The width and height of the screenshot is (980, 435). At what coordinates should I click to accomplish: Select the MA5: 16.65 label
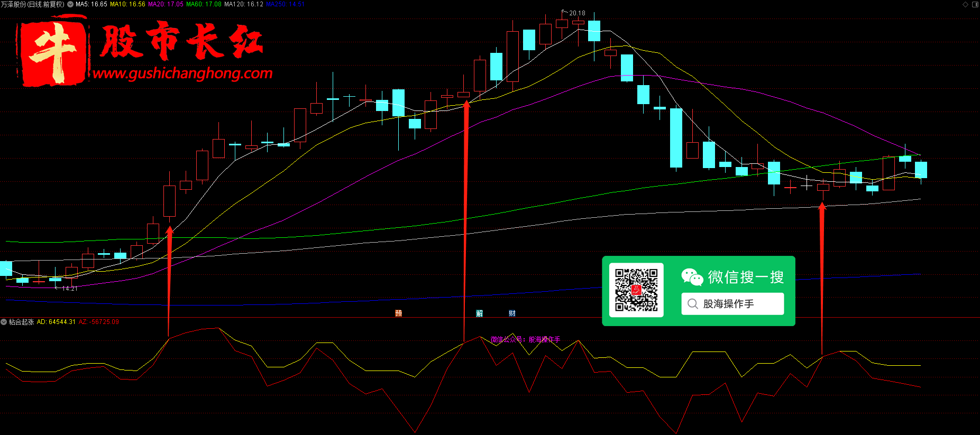(x=91, y=4)
